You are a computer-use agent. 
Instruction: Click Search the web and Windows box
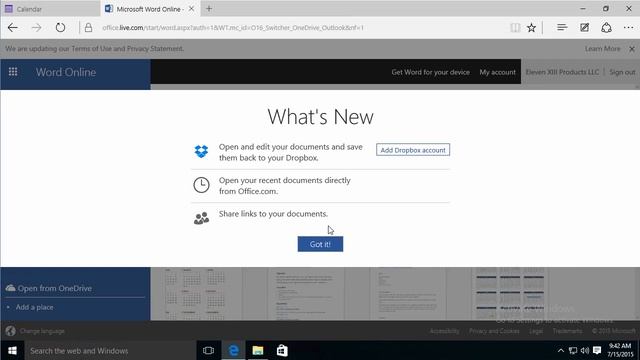point(110,351)
